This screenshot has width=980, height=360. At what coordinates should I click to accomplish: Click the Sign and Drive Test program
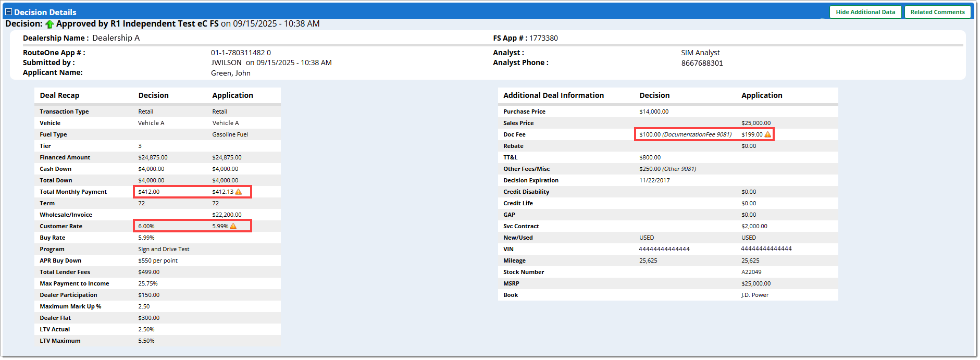coord(164,249)
